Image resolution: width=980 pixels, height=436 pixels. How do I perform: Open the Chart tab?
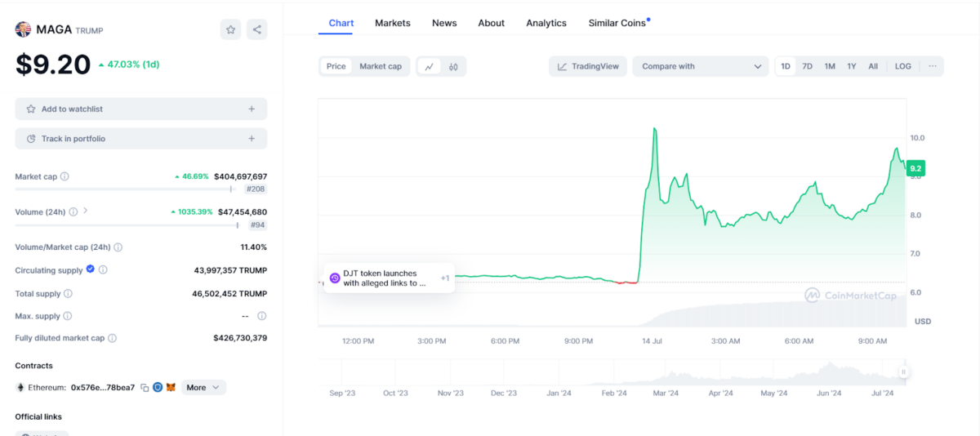(341, 23)
